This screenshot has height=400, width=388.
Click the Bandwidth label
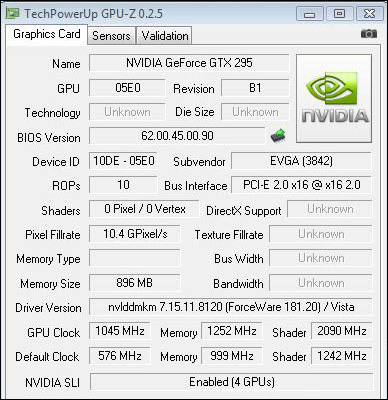(238, 284)
